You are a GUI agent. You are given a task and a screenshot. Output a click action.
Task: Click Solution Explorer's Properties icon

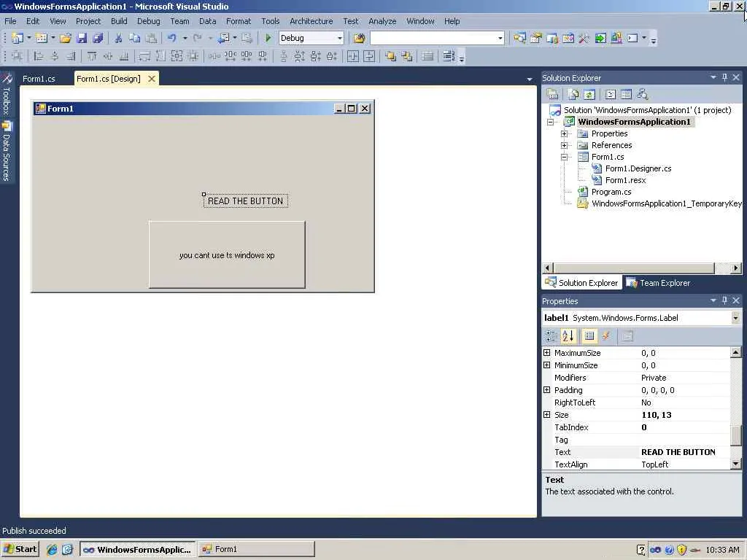(x=553, y=94)
